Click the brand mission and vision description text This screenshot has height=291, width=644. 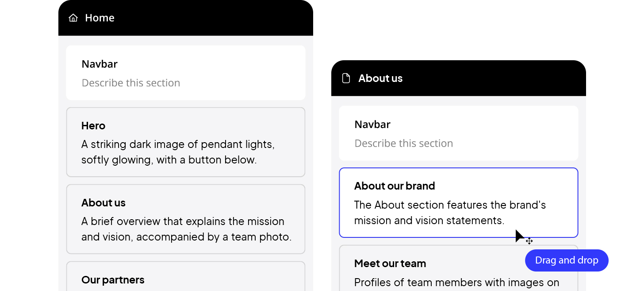pyautogui.click(x=450, y=213)
